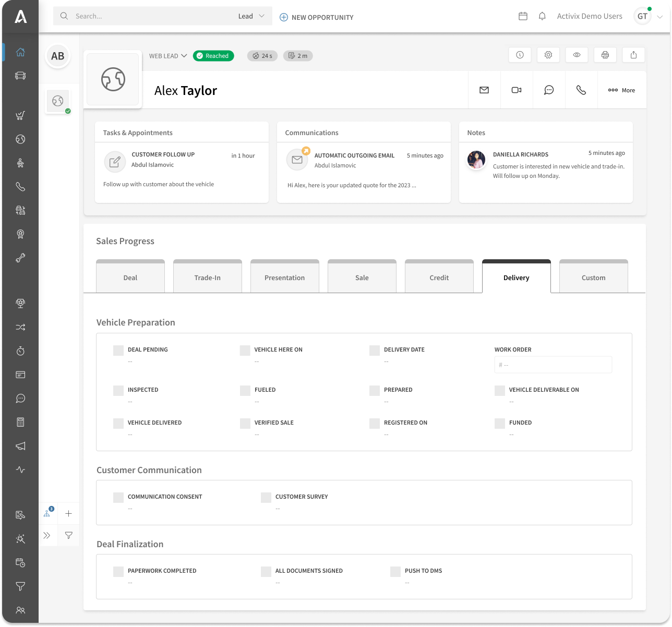
Task: Open the chat message bubble icon in lead header
Action: 549,90
